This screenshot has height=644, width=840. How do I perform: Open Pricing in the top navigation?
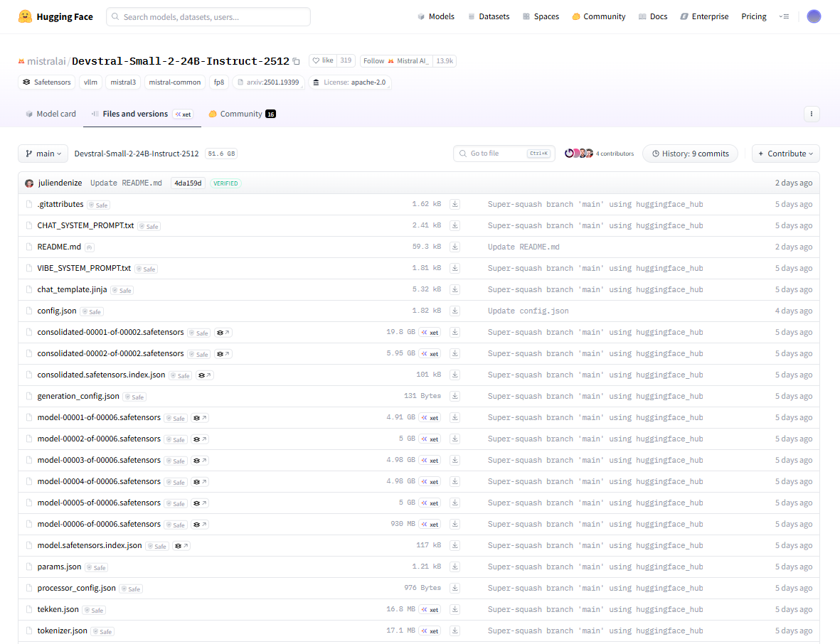coord(754,16)
